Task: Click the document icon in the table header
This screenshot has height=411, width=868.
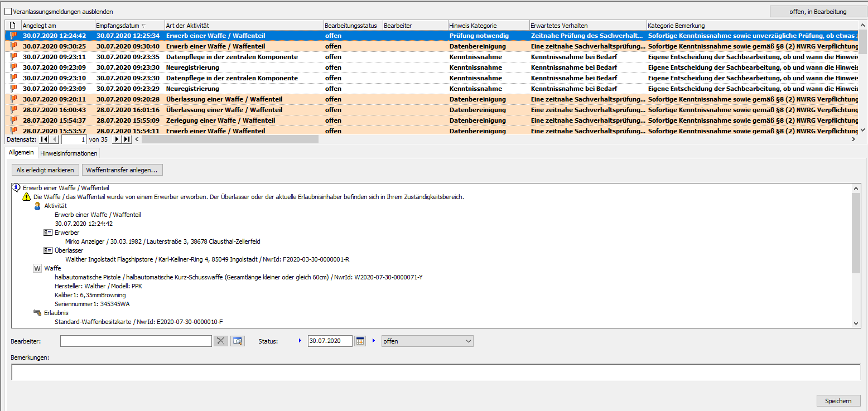Action: 13,26
